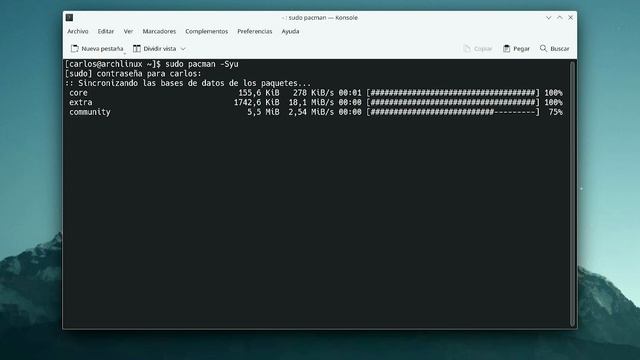Viewport: 640px width, 360px height.
Task: Click the 'extra' repository row name
Action: pos(80,102)
